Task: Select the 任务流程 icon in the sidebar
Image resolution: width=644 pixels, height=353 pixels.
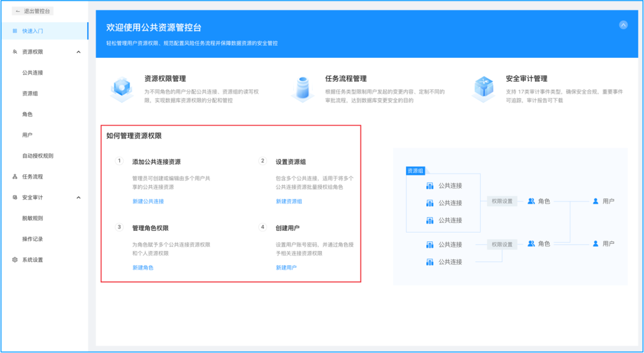Action: [13, 176]
